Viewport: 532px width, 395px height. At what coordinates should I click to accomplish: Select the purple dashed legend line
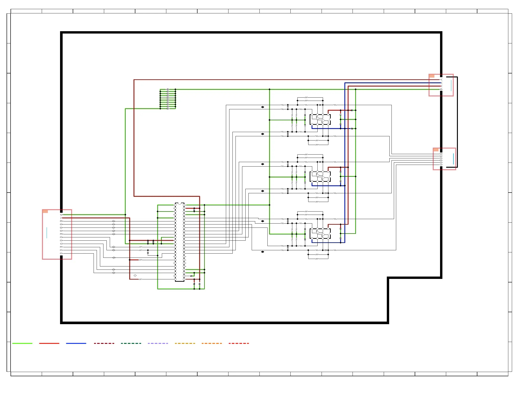tap(158, 343)
